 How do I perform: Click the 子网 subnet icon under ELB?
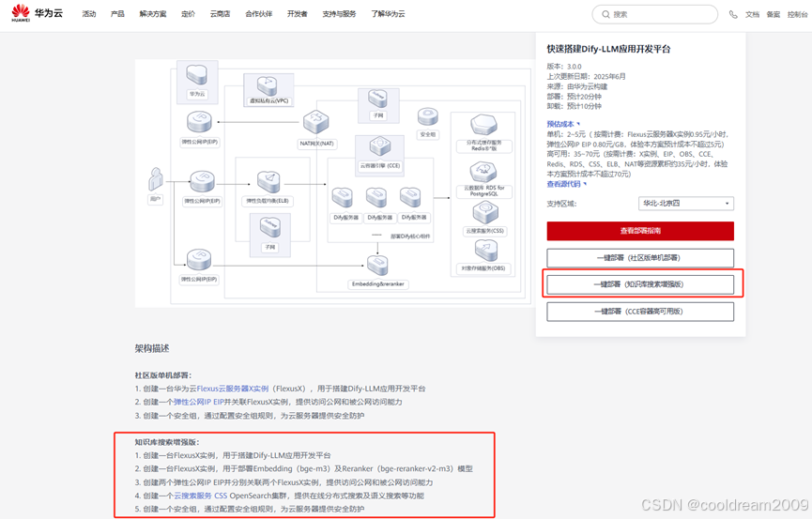(269, 227)
